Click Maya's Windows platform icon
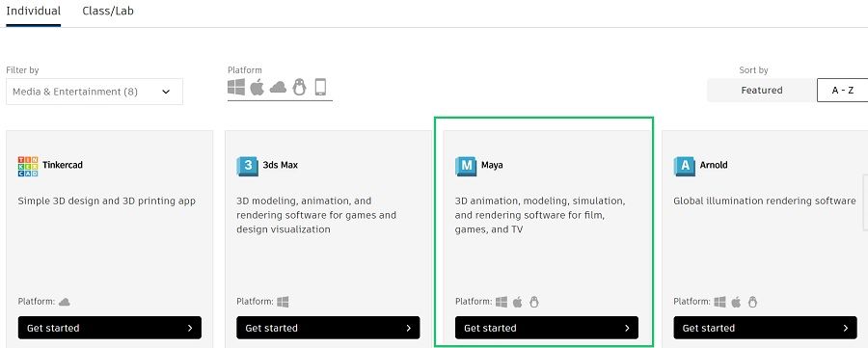The width and height of the screenshot is (868, 348). pos(502,302)
